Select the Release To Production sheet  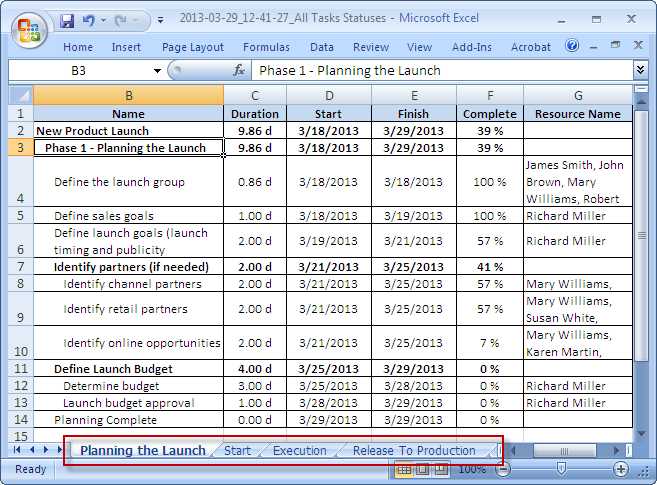tap(414, 451)
